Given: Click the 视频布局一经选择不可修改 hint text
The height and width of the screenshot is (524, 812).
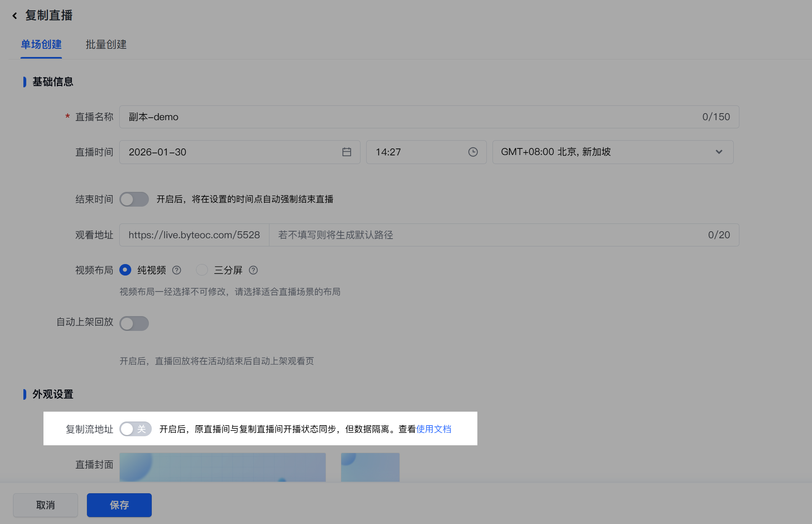Looking at the screenshot, I should click(230, 292).
